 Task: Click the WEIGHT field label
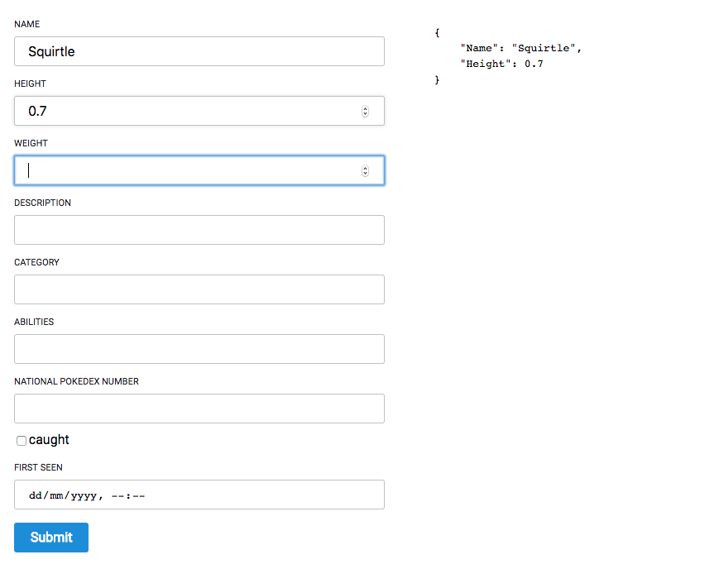[31, 143]
